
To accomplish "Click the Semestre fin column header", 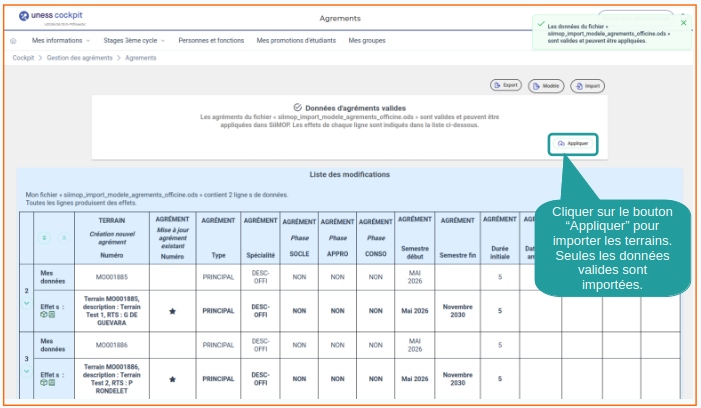I will [457, 238].
